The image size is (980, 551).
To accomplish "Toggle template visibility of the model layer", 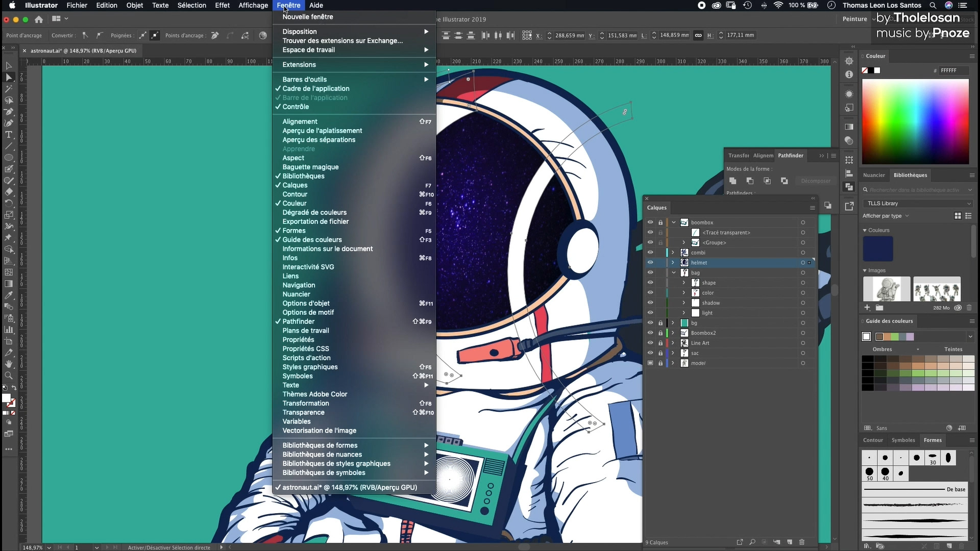I will point(650,363).
